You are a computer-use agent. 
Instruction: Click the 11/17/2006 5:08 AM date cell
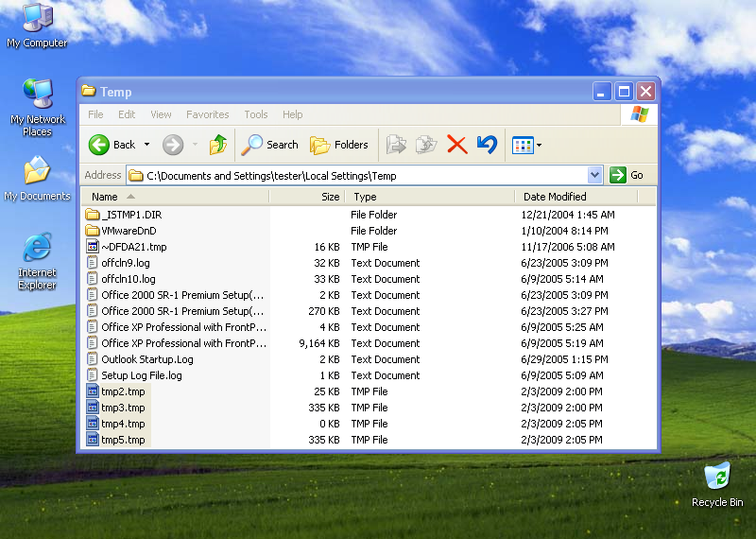coord(568,247)
